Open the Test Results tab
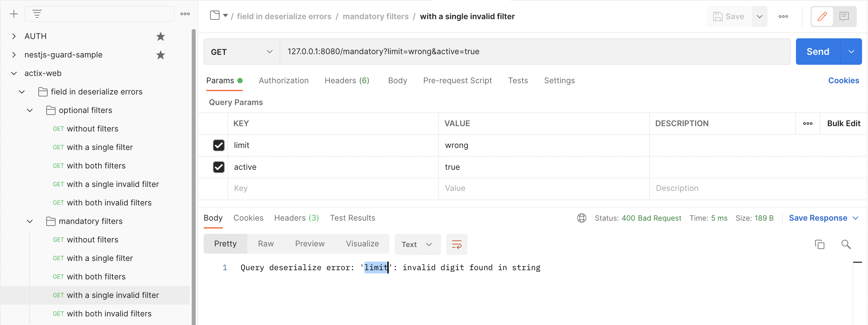The image size is (868, 325). pos(352,218)
